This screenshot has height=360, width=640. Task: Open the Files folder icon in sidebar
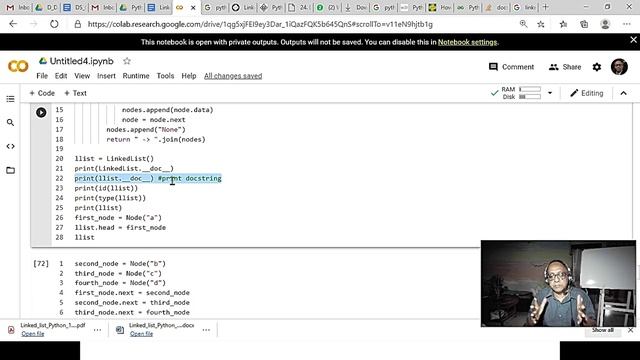click(x=10, y=170)
